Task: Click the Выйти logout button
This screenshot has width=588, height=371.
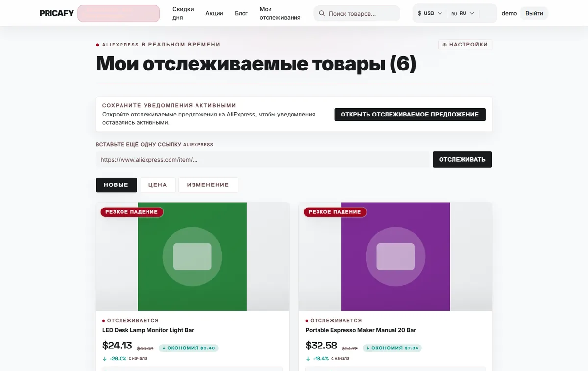Action: point(534,13)
